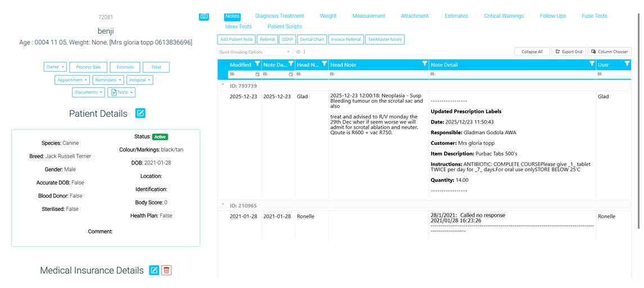The image size is (644, 288).
Task: Open filter icon on Modified column
Action: (x=257, y=63)
